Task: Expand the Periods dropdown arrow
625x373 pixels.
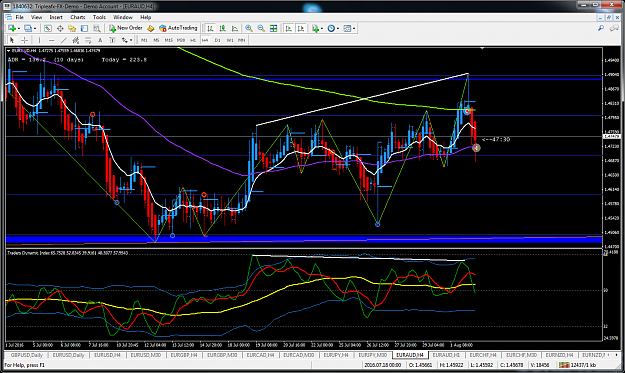Action: (x=338, y=28)
